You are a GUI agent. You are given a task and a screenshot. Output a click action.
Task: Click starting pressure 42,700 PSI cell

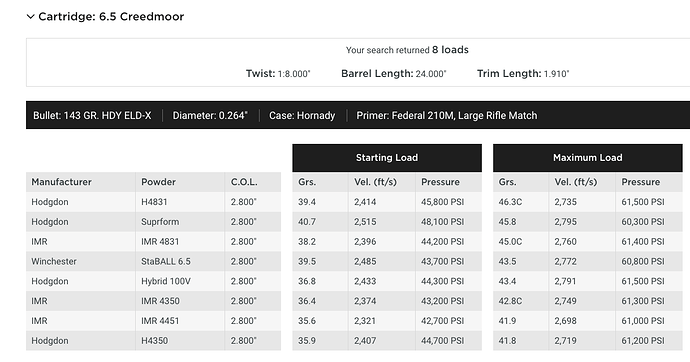(448, 321)
